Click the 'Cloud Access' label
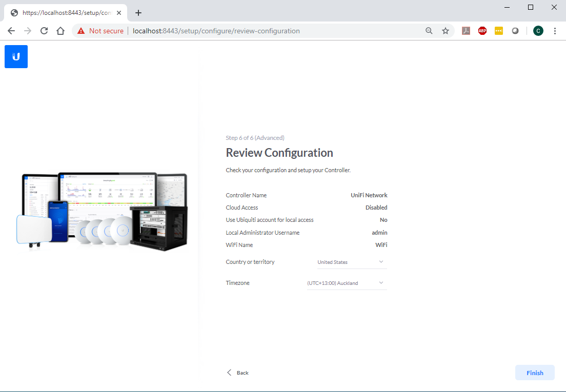 [x=242, y=208]
